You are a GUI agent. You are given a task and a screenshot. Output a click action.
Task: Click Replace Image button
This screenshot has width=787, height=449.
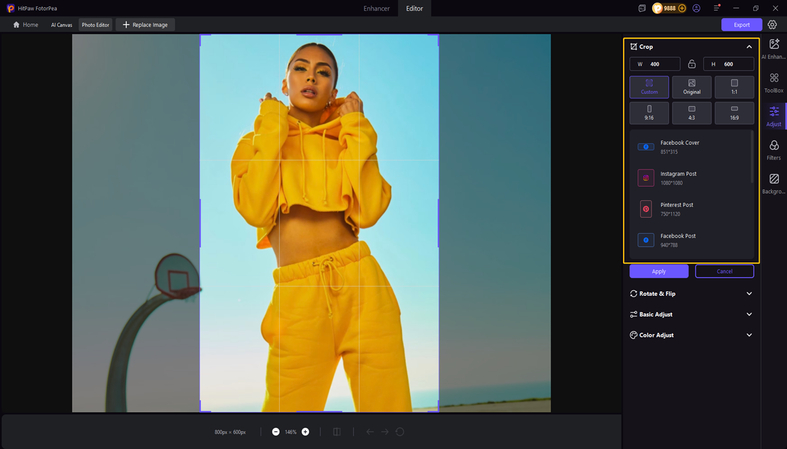145,25
